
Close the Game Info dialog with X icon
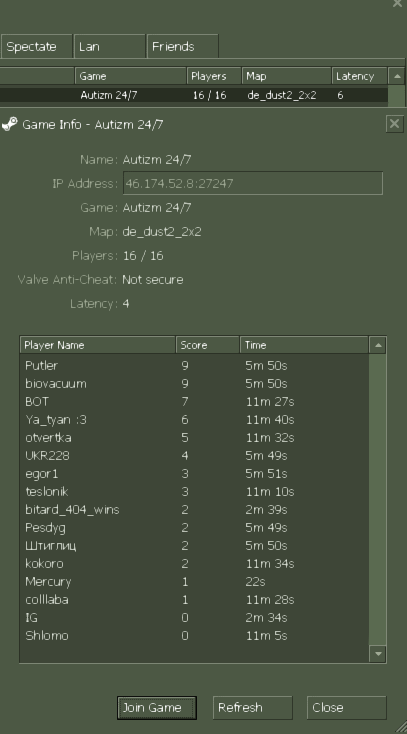pos(395,124)
